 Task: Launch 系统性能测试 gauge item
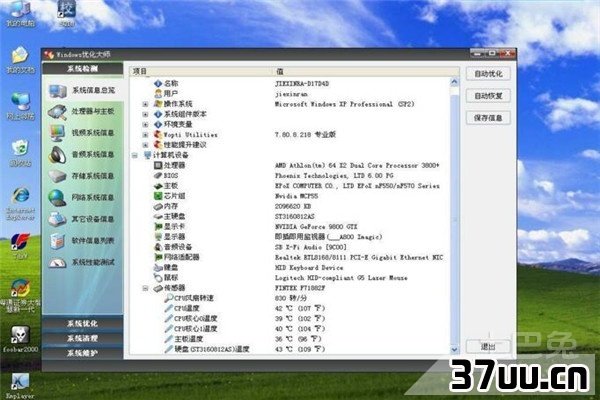[82, 263]
